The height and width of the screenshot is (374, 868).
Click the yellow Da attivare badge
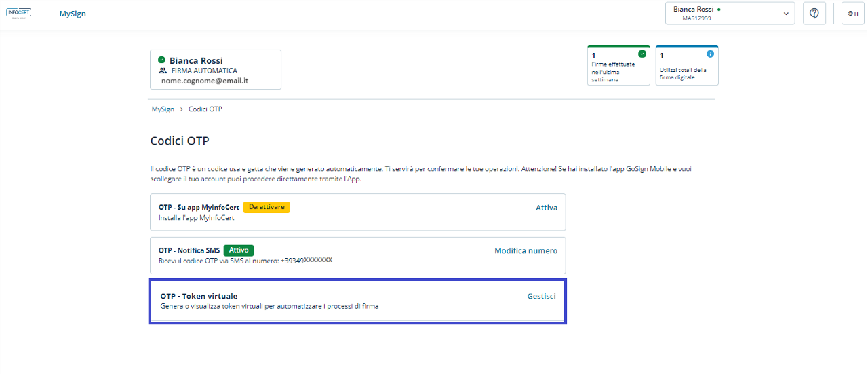pyautogui.click(x=267, y=207)
